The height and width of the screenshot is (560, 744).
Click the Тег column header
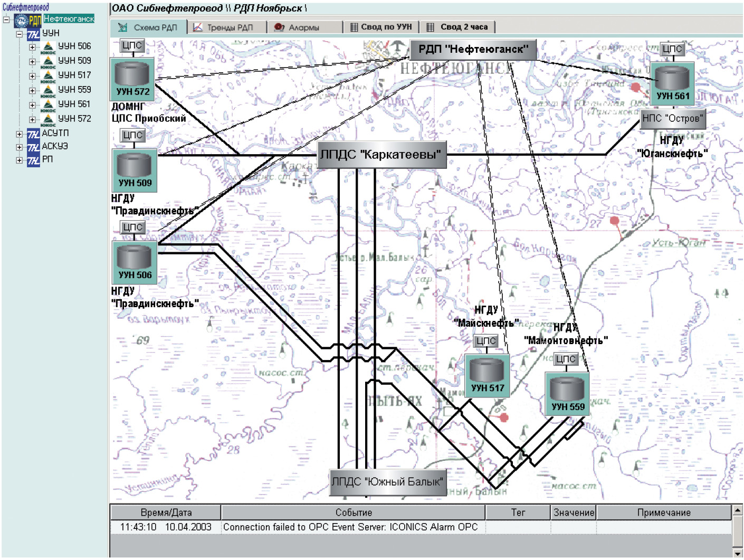pos(518,512)
